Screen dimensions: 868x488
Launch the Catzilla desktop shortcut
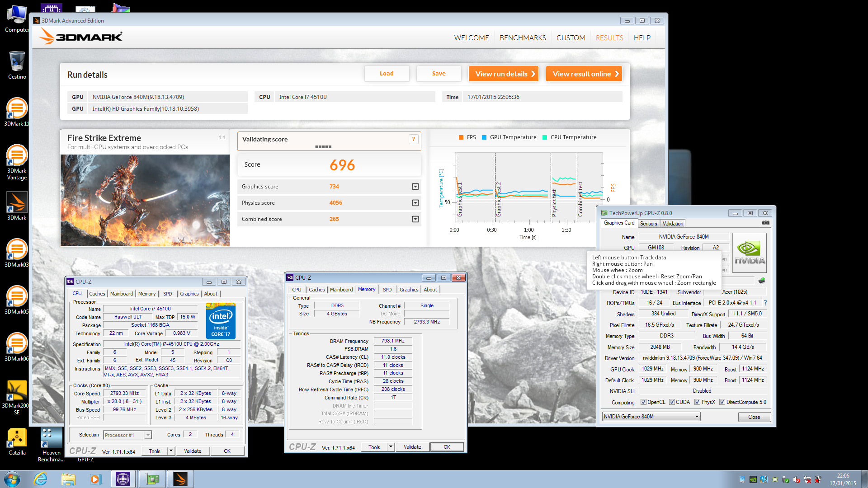click(17, 441)
